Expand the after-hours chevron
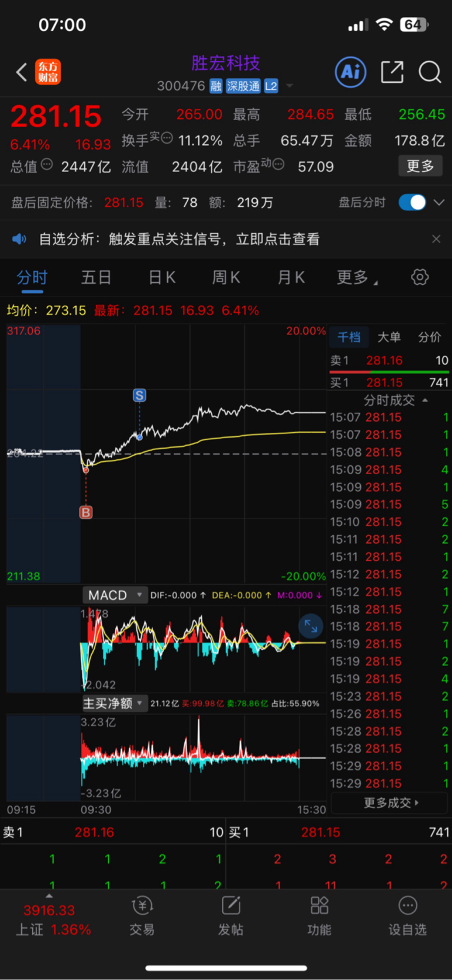The width and height of the screenshot is (452, 980). (439, 202)
